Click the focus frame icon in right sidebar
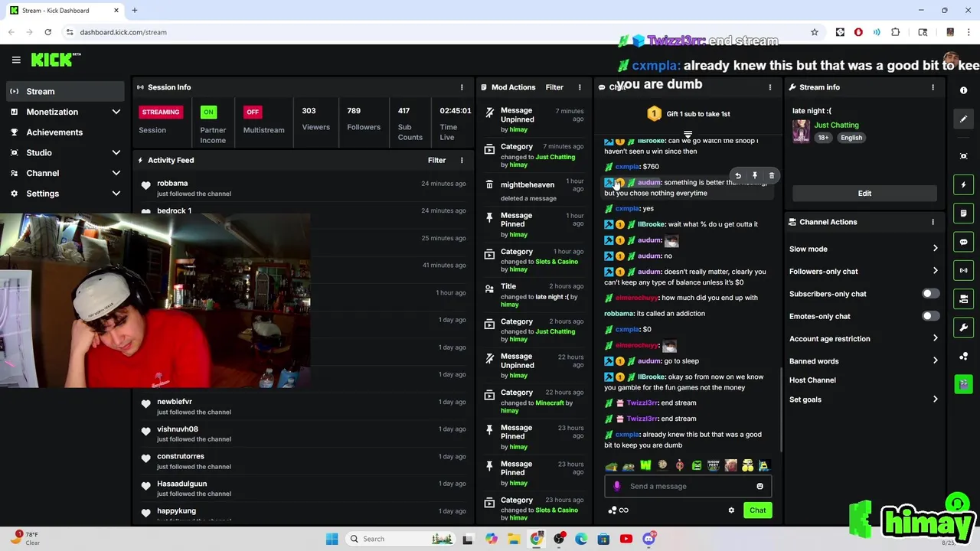This screenshot has height=551, width=980. pyautogui.click(x=963, y=156)
